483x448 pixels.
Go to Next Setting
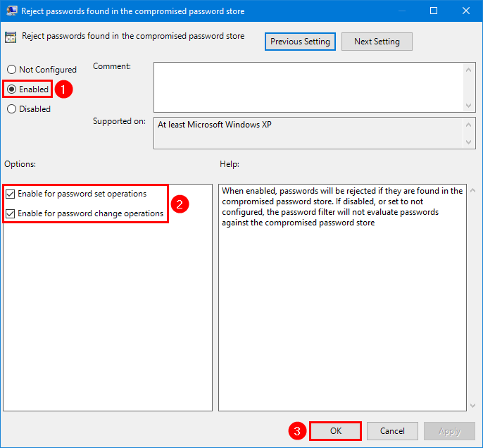tap(377, 42)
